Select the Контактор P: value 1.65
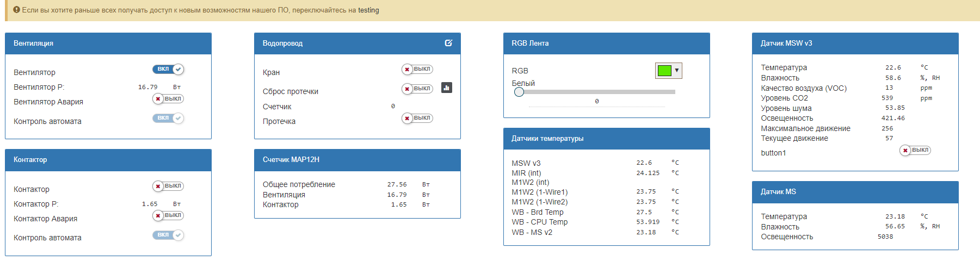 150,204
